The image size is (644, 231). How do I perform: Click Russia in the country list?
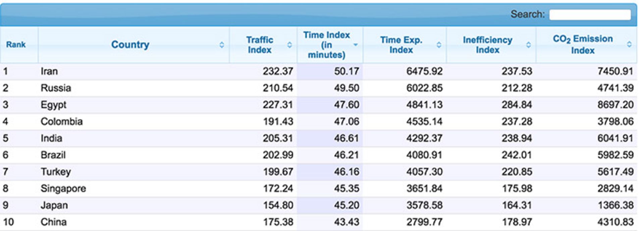pos(56,88)
